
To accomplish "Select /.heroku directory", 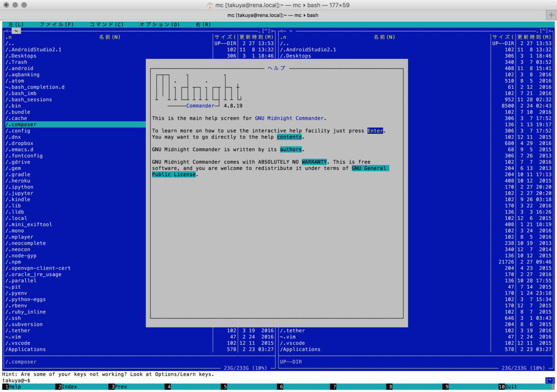I will coord(18,181).
